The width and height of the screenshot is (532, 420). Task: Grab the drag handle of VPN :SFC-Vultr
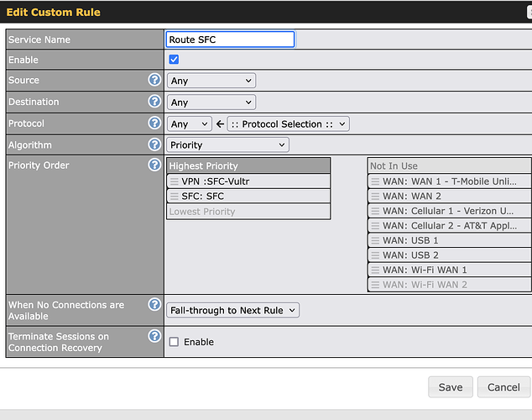175,181
